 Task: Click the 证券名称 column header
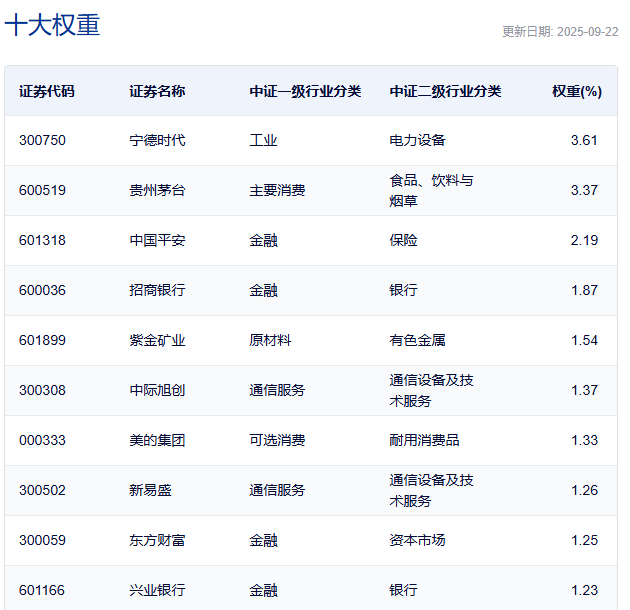pos(157,91)
